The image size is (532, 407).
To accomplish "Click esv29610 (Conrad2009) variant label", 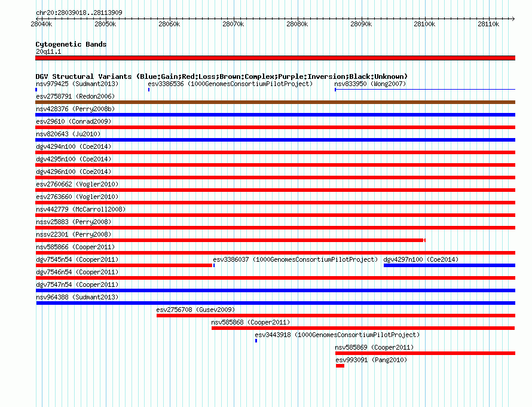I will pyautogui.click(x=74, y=121).
